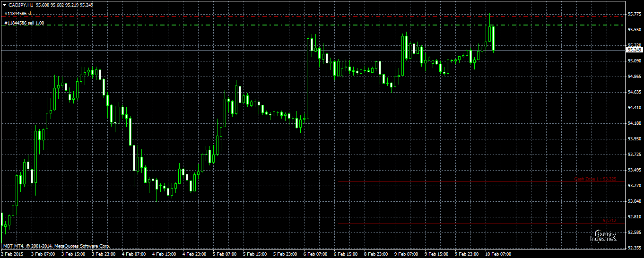Click the 92.810 price scale label

tap(634, 217)
